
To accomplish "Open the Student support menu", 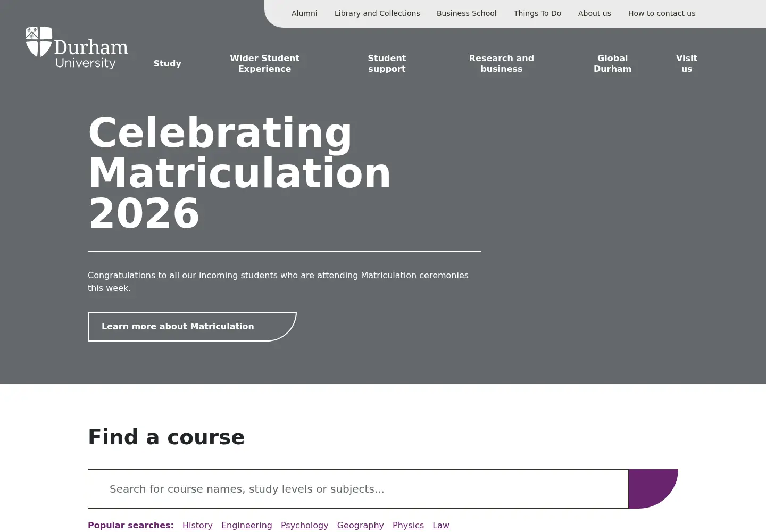I will pos(387,63).
